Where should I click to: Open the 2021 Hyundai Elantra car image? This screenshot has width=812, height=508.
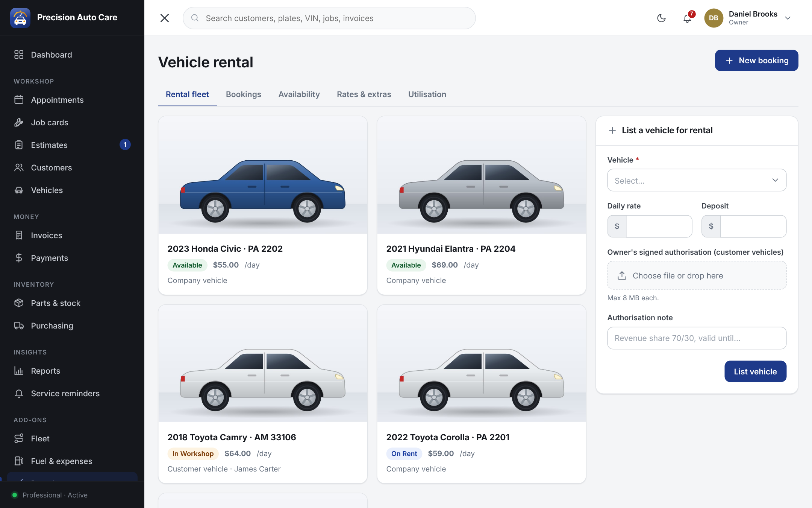coord(482,175)
